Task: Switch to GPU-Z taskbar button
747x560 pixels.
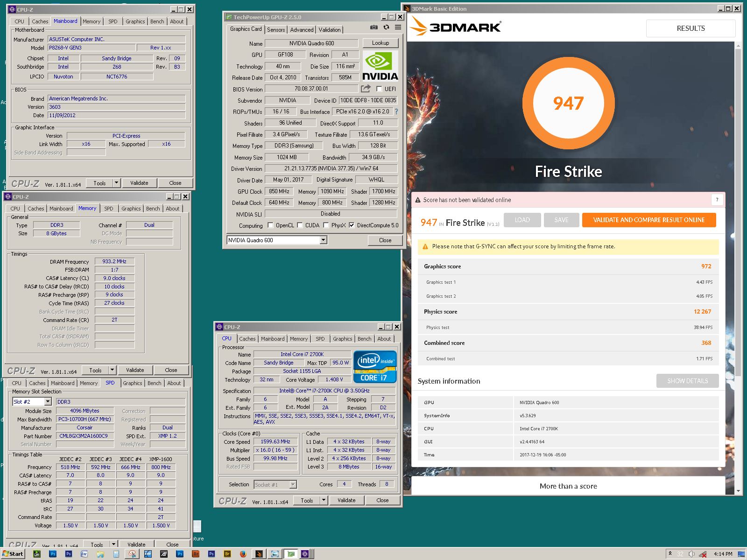Action: [x=290, y=554]
